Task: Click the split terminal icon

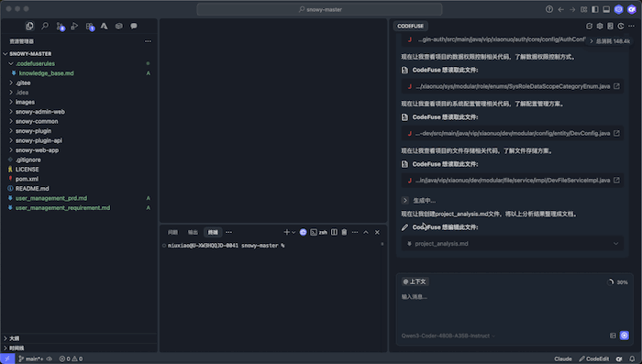Action: coord(334,232)
